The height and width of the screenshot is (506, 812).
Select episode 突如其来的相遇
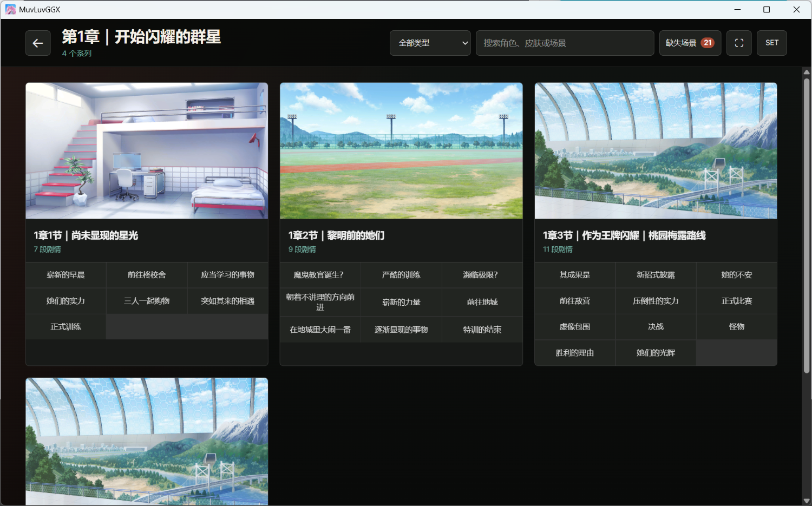click(x=228, y=301)
